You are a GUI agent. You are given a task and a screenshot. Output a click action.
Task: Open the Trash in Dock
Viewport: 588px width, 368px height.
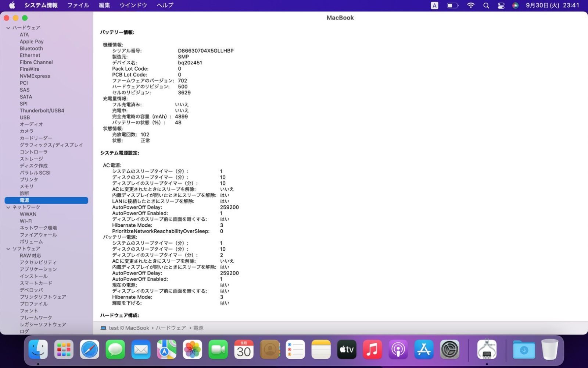(x=549, y=349)
